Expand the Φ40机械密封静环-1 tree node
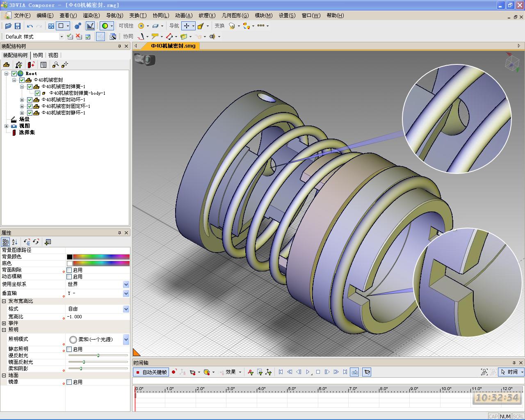The height and width of the screenshot is (420, 525). tap(22, 113)
